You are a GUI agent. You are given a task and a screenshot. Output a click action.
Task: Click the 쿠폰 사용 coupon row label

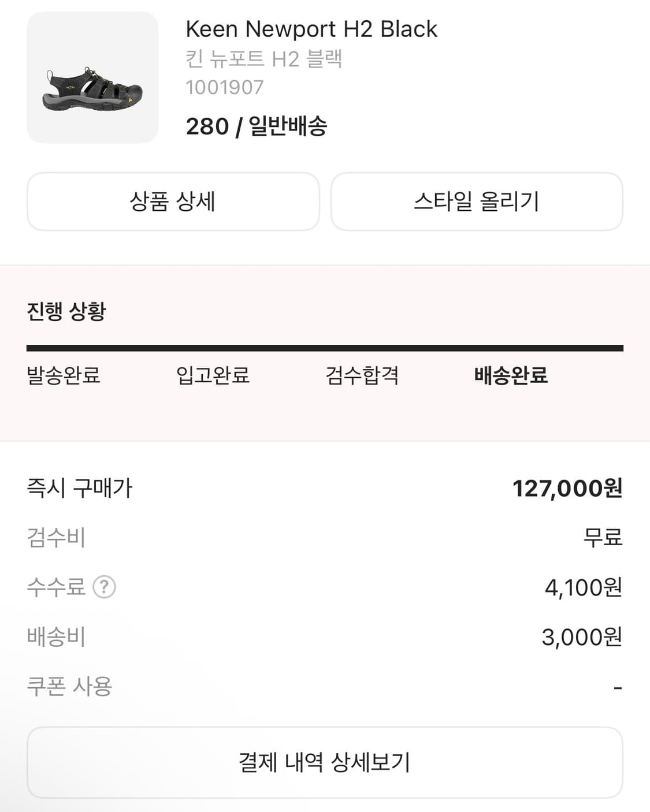[69, 687]
